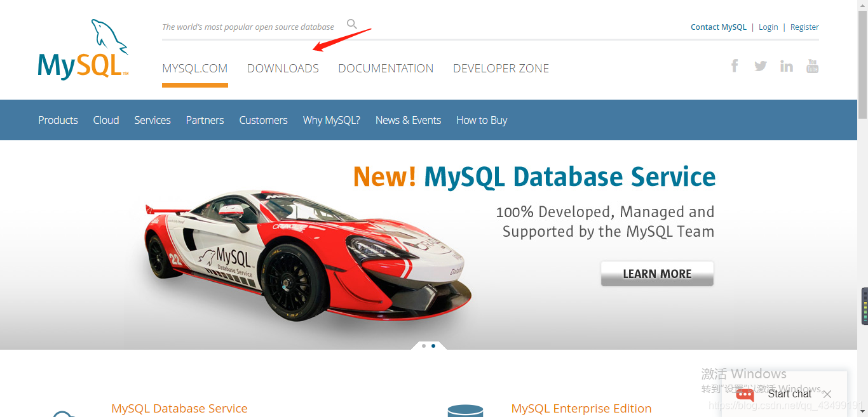The height and width of the screenshot is (417, 868).
Task: Click the MySQL dolphin logo
Action: tap(83, 50)
